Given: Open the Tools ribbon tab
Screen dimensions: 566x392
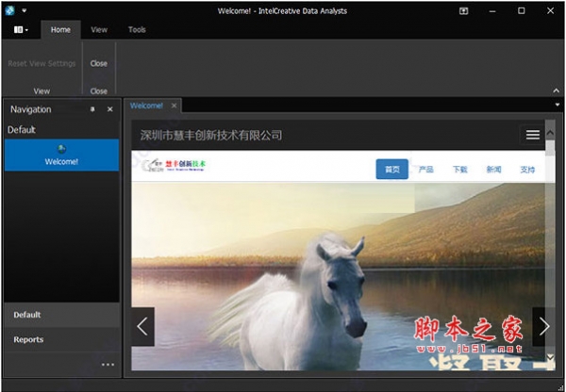Looking at the screenshot, I should click(x=137, y=29).
